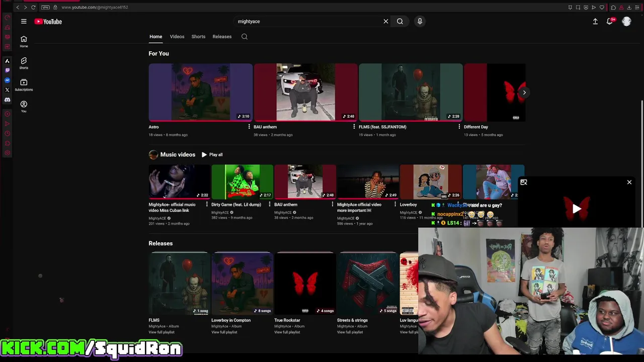Open pinboards icon in address bar
644x362 pixels.
[570, 7]
